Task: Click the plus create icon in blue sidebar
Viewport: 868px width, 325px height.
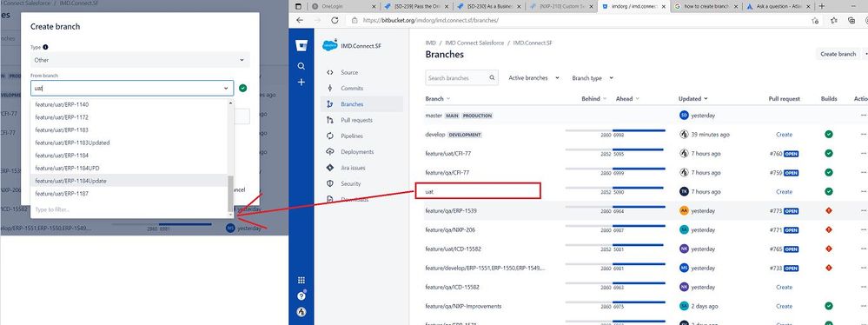Action: coord(301,82)
